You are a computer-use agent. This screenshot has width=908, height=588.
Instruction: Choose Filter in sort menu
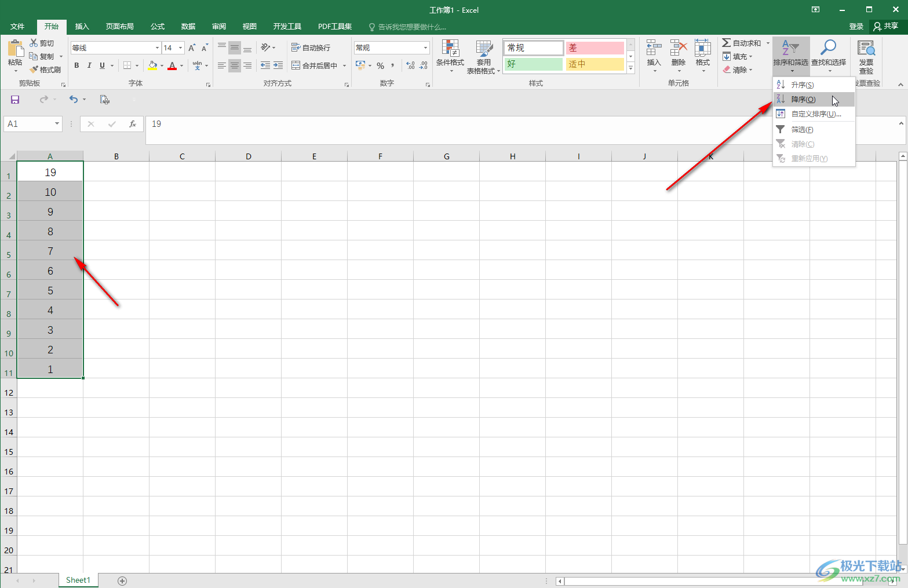pos(814,129)
